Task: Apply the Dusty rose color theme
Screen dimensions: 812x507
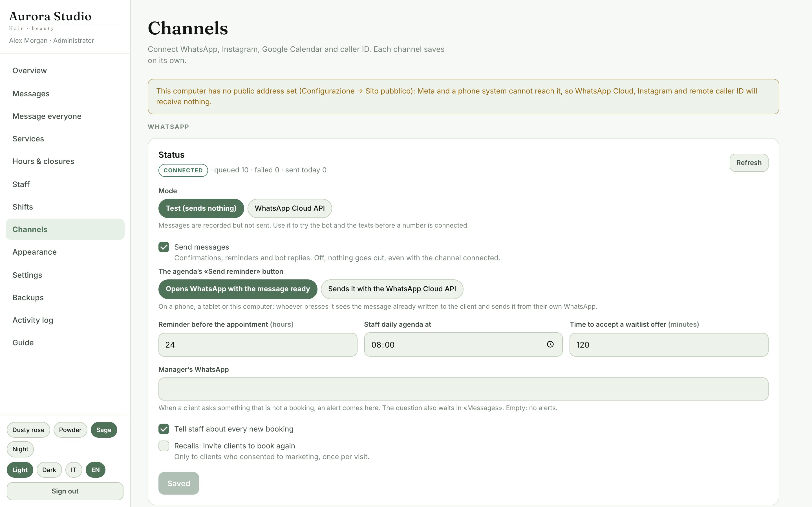Action: 28,430
